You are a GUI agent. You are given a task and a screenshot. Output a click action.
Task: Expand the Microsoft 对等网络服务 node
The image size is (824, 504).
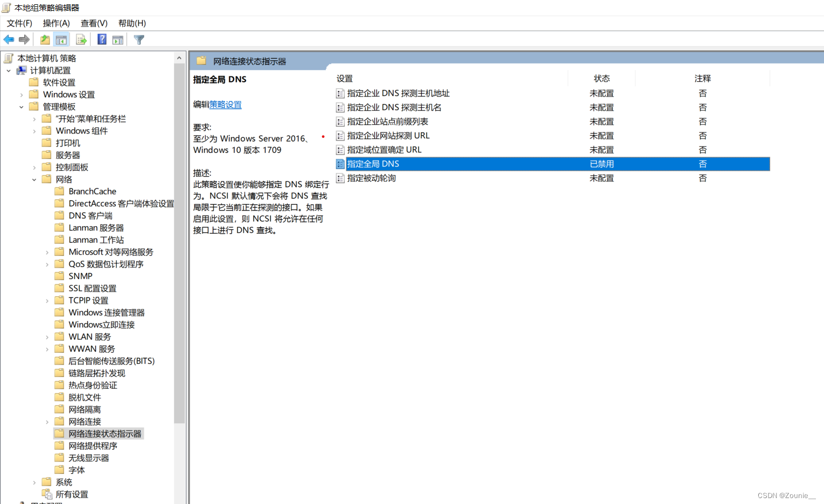[x=47, y=252]
